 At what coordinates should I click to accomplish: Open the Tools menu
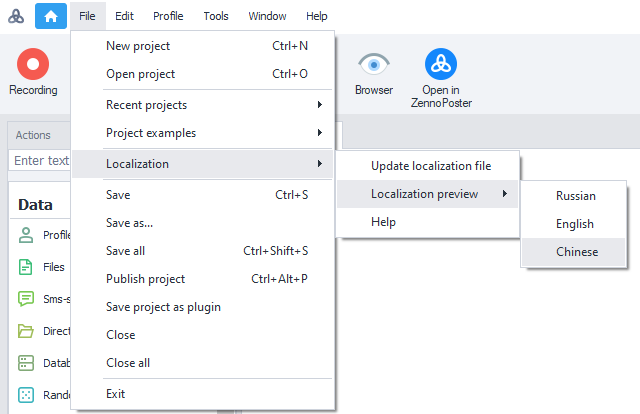tap(216, 16)
